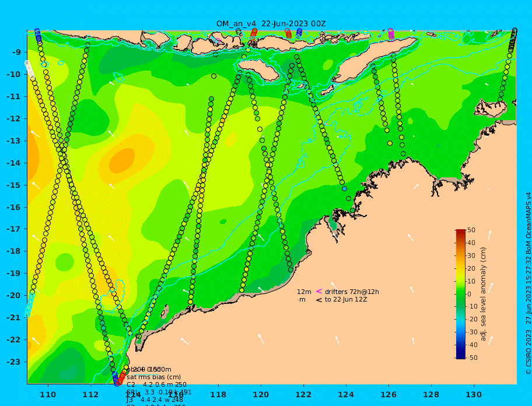Click latitude axis label '-20'
Viewport: 532px width, 406px height.
(13, 295)
